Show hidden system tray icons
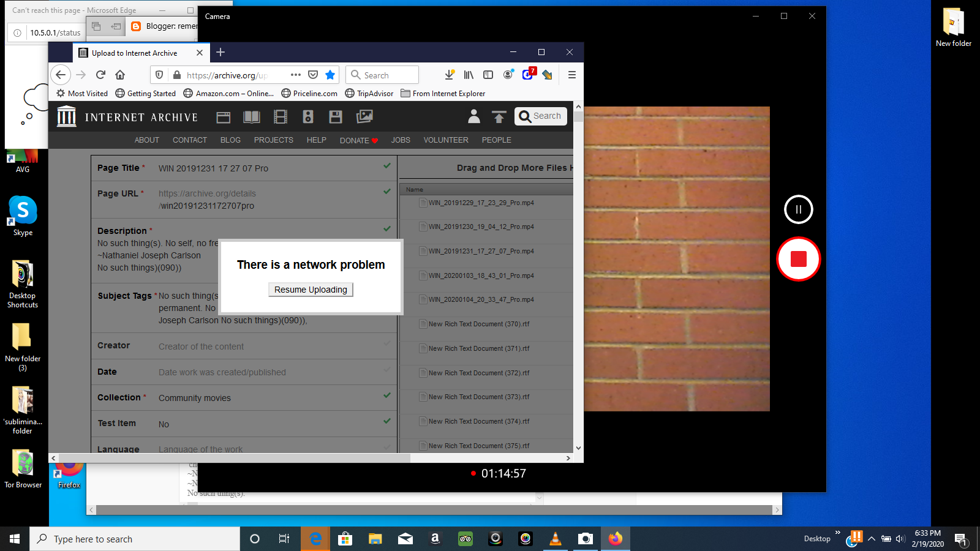Viewport: 980px width, 551px height. (872, 539)
